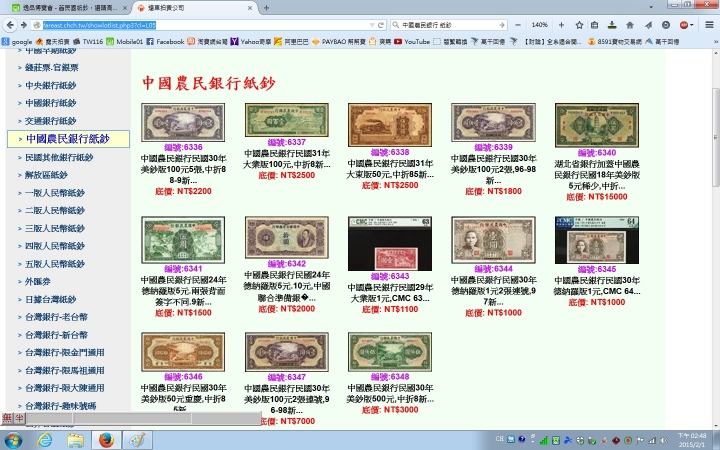The width and height of the screenshot is (720, 450).
Task: Click the paper-plane share icon in toolbar
Action: [x=648, y=25]
